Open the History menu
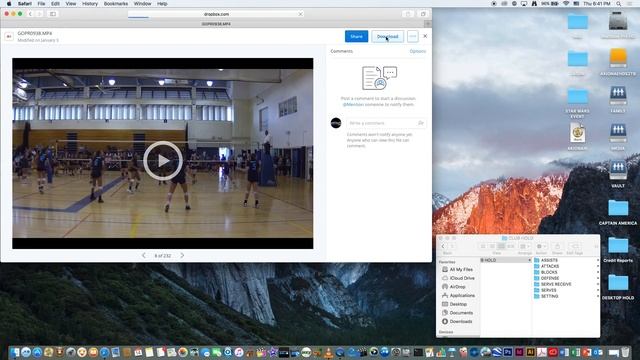 90,4
